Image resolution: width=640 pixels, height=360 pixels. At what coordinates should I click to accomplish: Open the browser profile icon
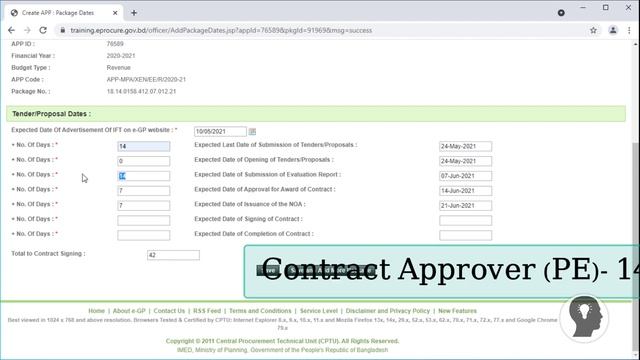[x=613, y=30]
